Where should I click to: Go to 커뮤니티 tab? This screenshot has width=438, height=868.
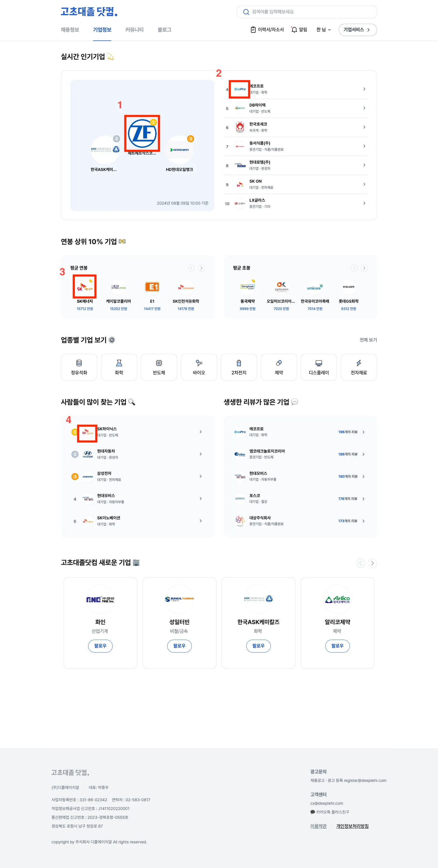134,30
